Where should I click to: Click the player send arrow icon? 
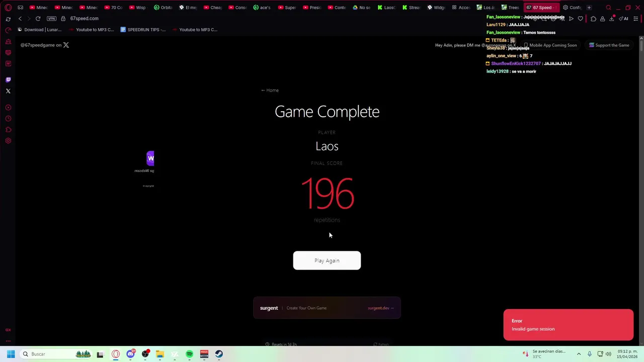571,19
